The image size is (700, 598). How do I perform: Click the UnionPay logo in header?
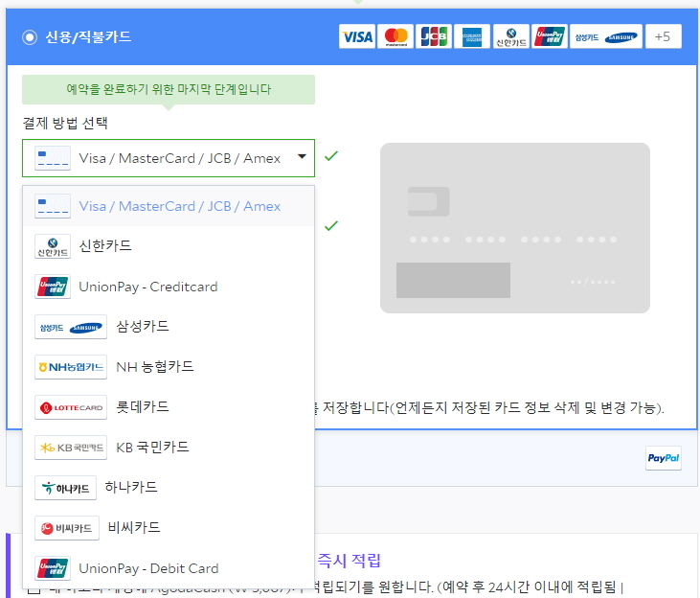(x=550, y=36)
